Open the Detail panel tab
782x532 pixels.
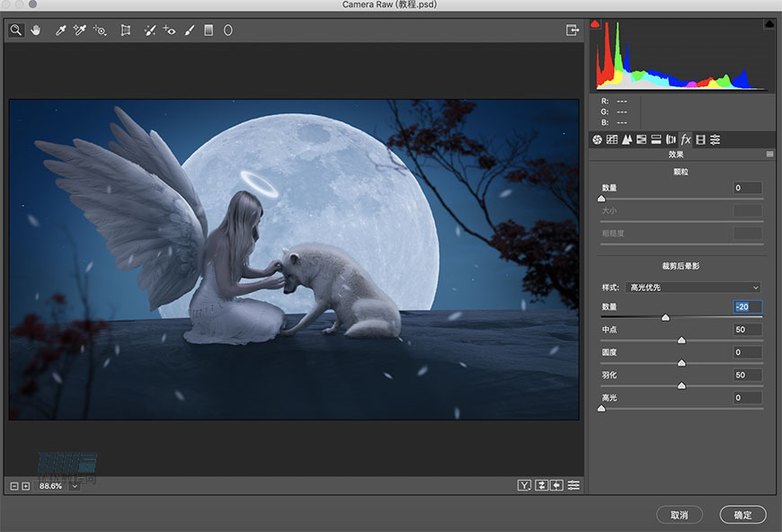coord(626,139)
